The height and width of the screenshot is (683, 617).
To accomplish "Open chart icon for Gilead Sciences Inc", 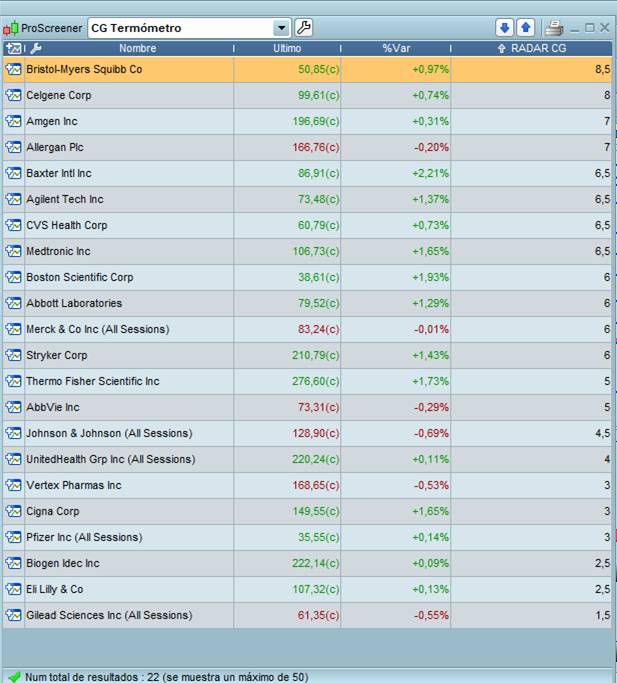I will click(x=14, y=615).
